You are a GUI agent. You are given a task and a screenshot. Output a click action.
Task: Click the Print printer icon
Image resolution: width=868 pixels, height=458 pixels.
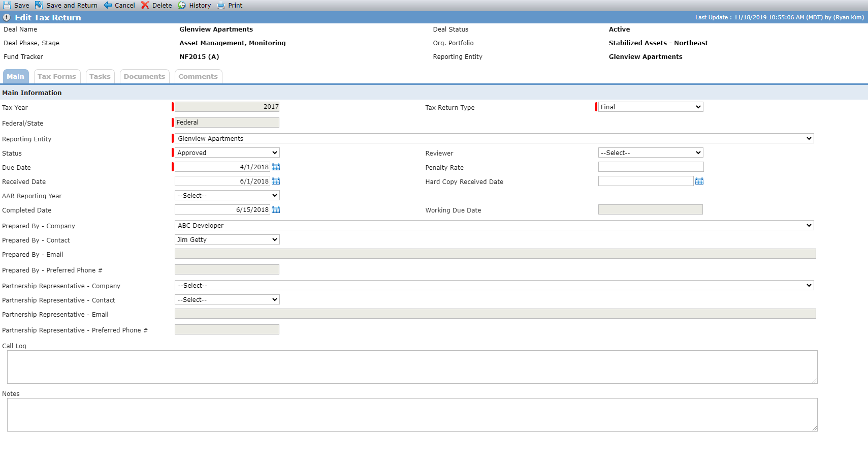pyautogui.click(x=221, y=5)
